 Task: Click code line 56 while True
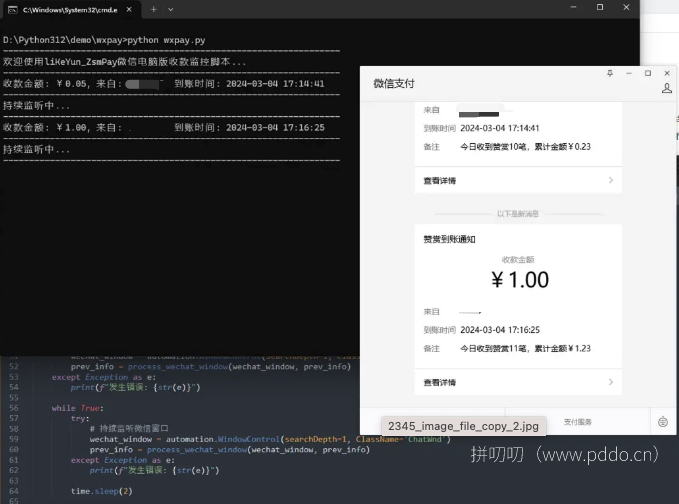pos(78,408)
